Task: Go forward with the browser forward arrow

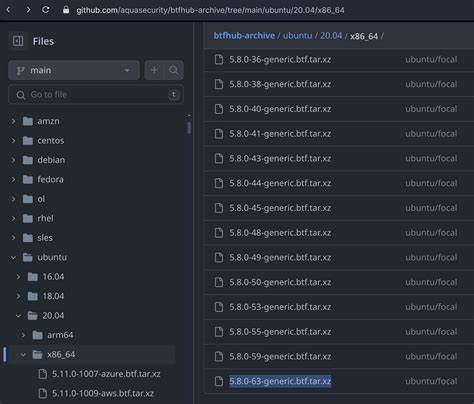Action: pyautogui.click(x=28, y=10)
